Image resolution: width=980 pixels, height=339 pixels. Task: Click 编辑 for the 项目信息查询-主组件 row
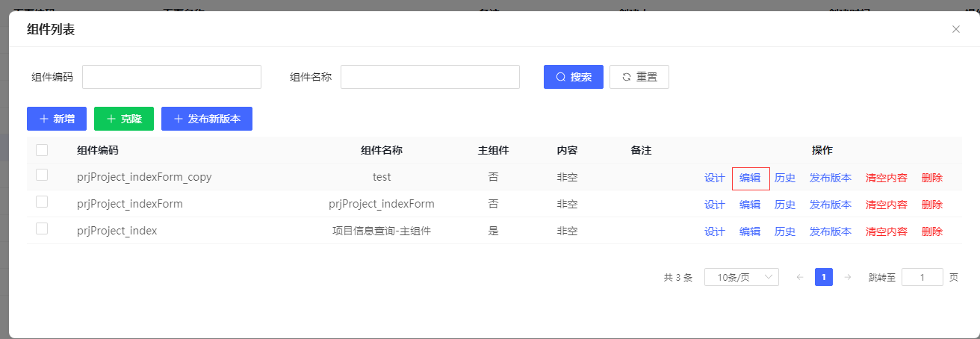click(x=750, y=231)
